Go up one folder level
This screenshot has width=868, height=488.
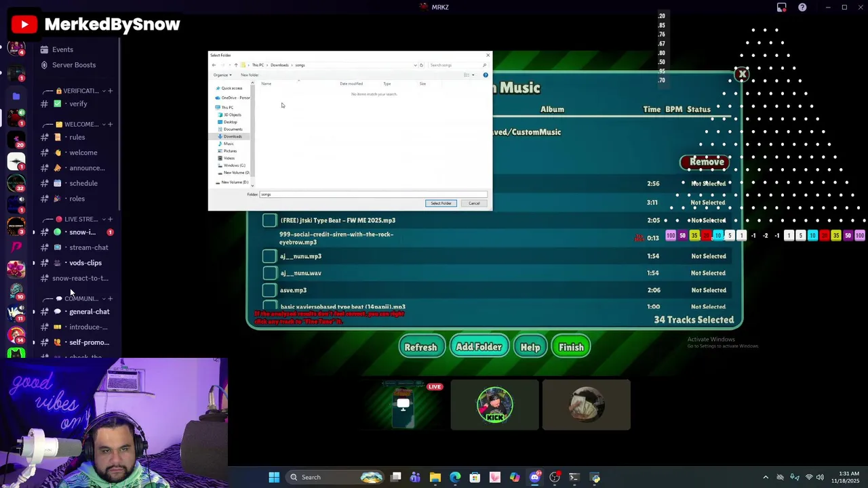tap(236, 65)
